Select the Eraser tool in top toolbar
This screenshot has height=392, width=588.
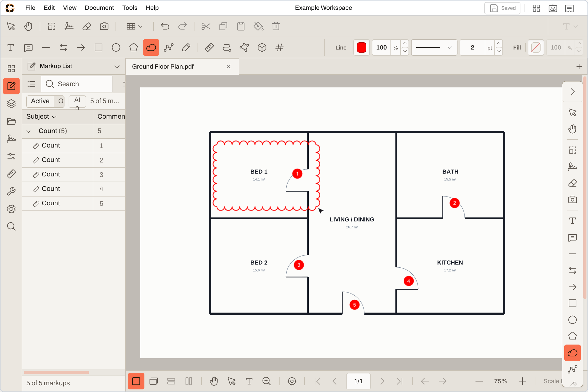(x=86, y=26)
